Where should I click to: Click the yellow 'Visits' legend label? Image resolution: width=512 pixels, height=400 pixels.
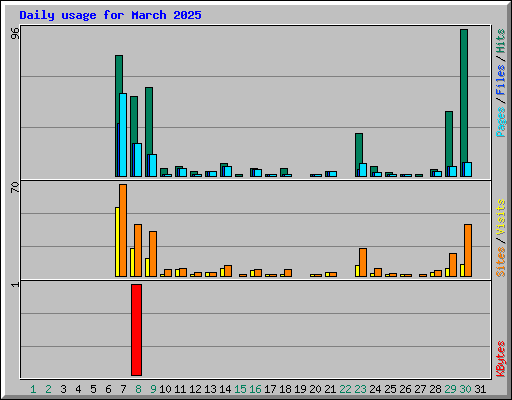coord(501,217)
